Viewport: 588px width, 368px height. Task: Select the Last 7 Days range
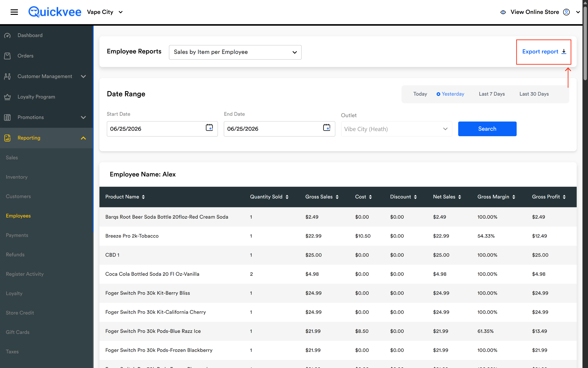(492, 94)
